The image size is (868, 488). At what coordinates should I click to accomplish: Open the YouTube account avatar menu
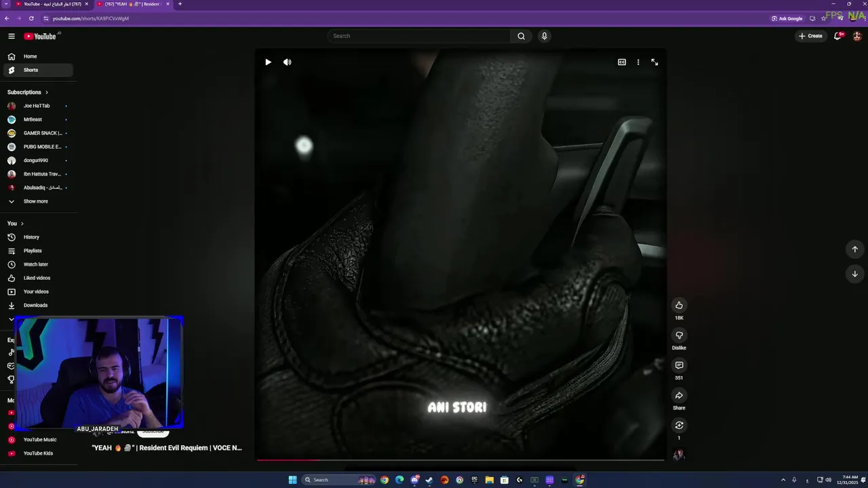coord(857,36)
